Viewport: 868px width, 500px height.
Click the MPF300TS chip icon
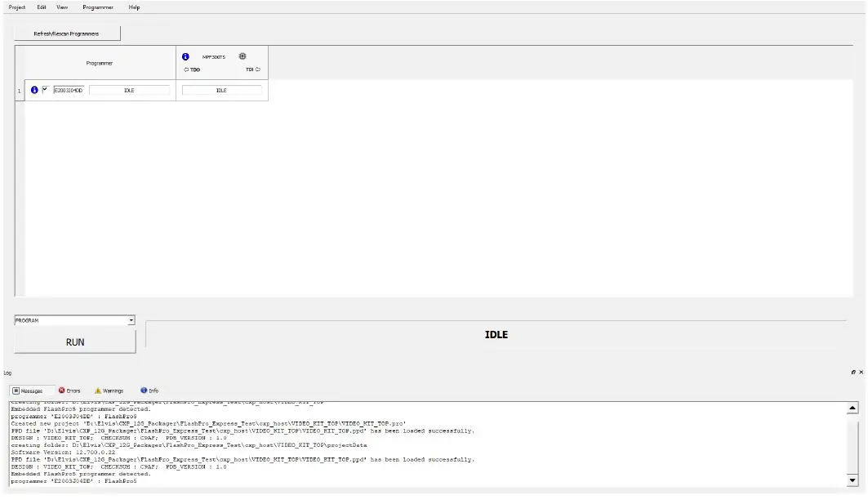243,56
